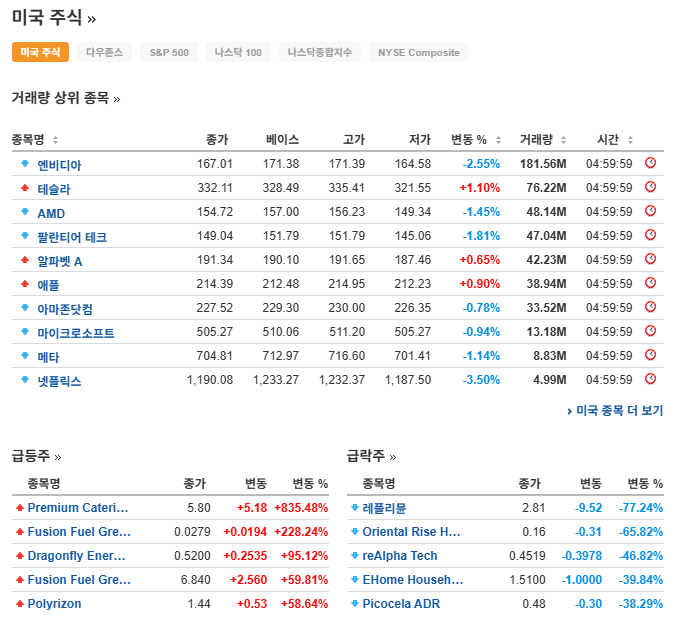This screenshot has height=621, width=680.
Task: Click the up arrow beside Dragonfly Ener...
Action: [20, 556]
